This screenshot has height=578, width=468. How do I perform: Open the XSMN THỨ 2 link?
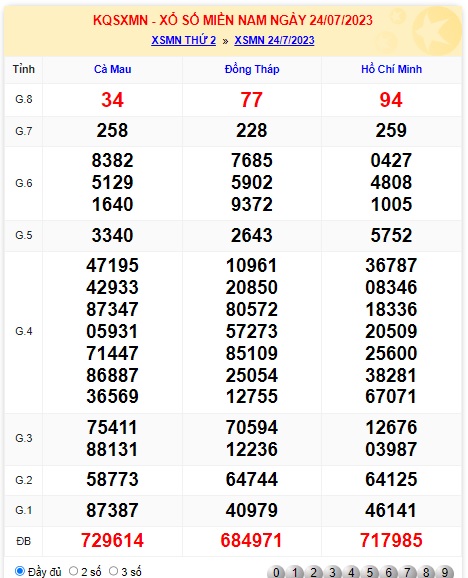coord(184,40)
